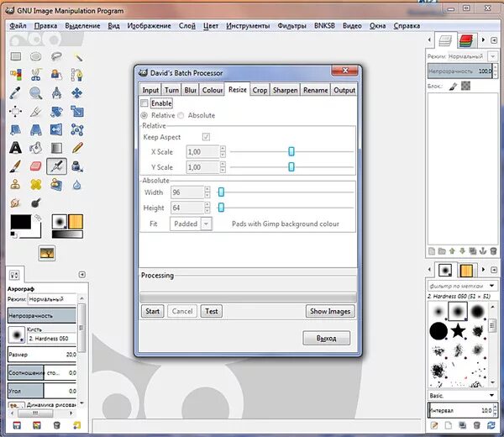Click the Test button
504x437 pixels.
tap(212, 311)
